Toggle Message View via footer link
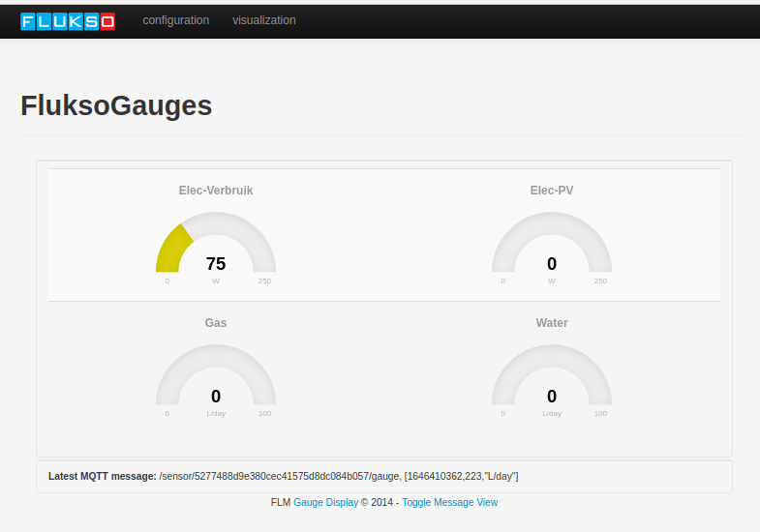Viewport: 760px width, 532px height. (x=449, y=502)
